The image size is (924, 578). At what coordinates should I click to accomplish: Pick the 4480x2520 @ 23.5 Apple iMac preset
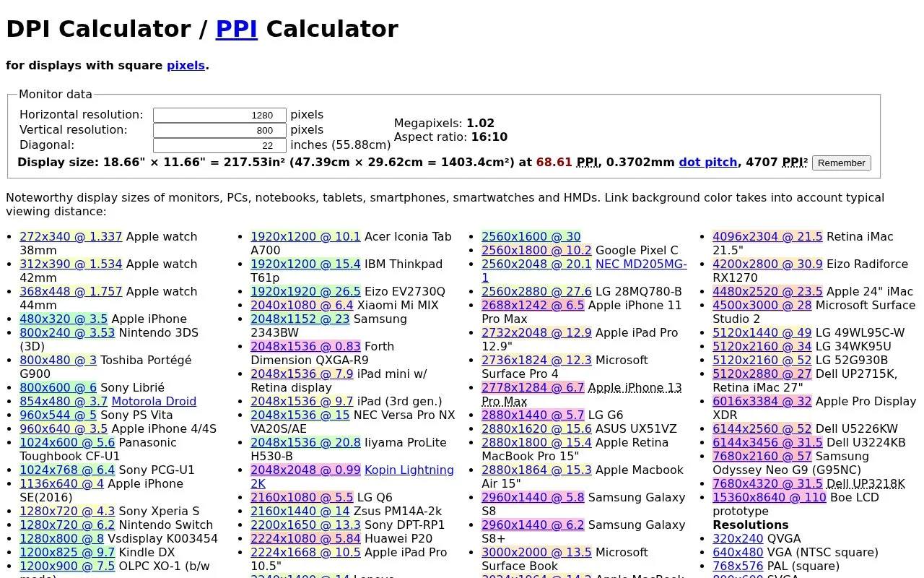[767, 291]
